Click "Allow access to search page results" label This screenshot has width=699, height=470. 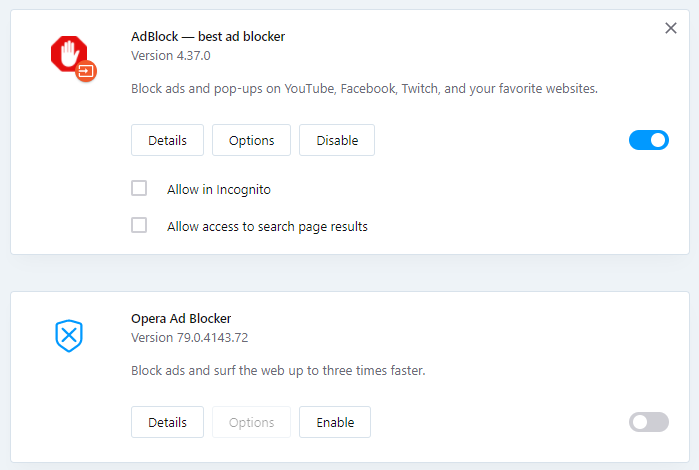click(267, 226)
